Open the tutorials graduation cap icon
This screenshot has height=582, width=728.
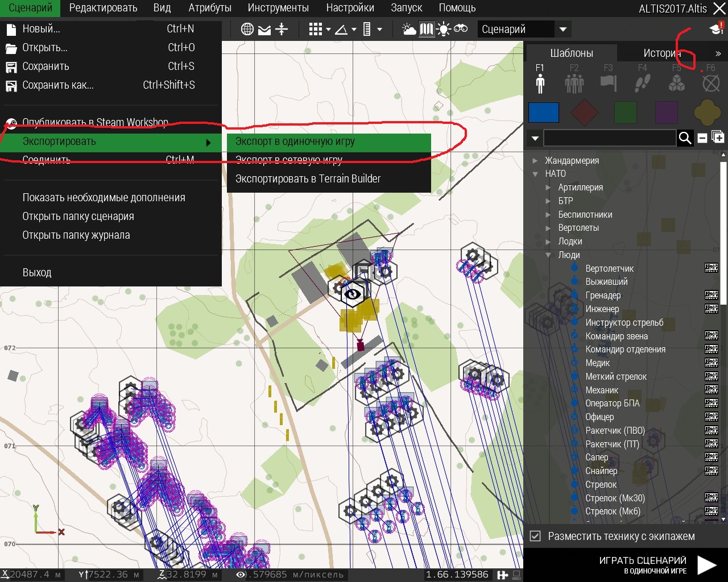coord(716,30)
